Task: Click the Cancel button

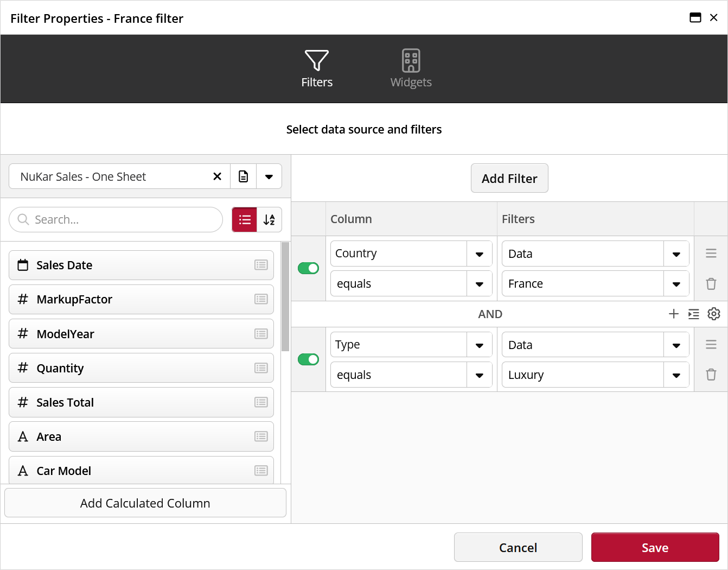Action: (518, 547)
